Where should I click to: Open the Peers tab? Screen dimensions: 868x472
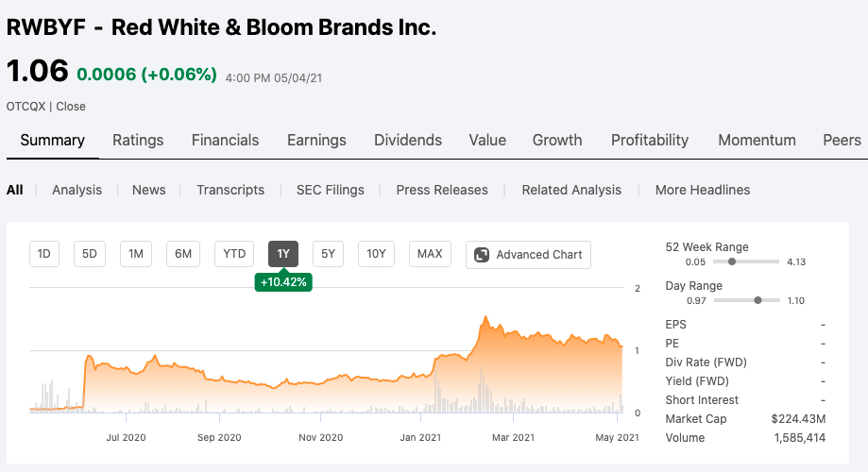click(x=842, y=140)
